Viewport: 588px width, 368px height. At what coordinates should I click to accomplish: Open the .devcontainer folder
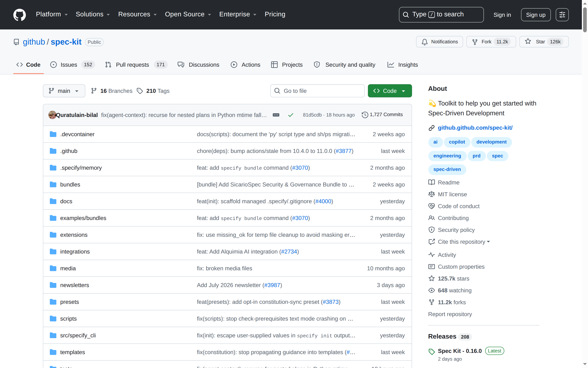tap(77, 134)
